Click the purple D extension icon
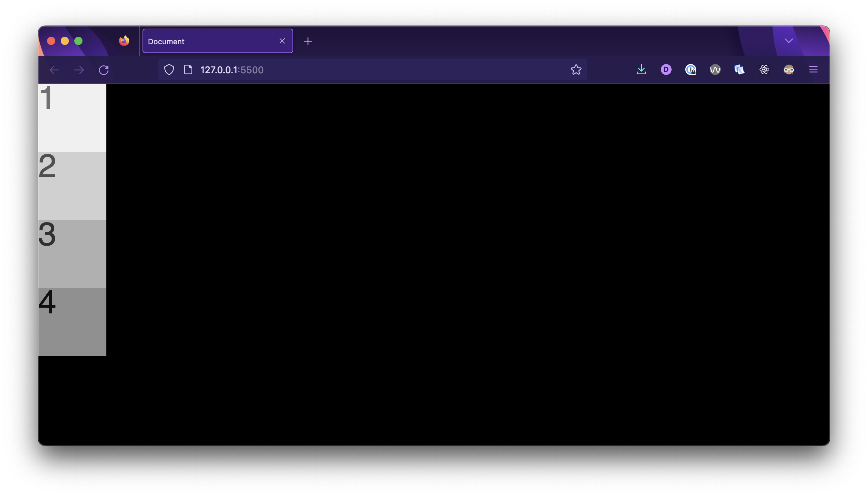Viewport: 868px width, 496px height. coord(666,70)
